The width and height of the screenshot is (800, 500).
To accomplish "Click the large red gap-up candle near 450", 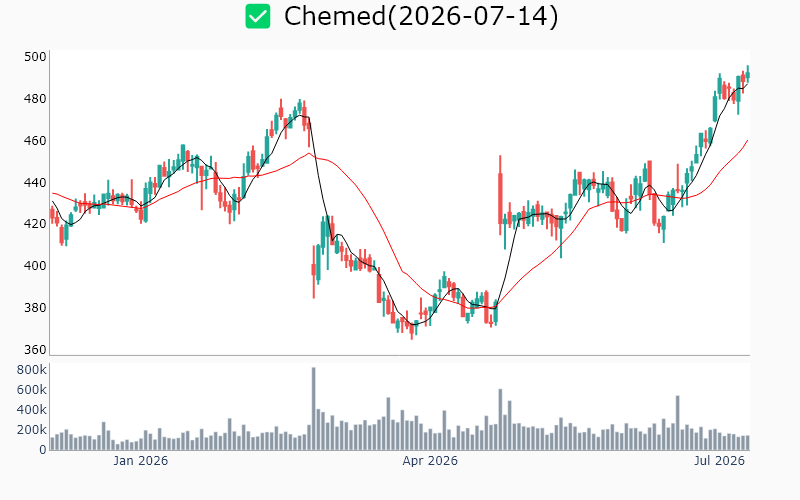I will [500, 195].
